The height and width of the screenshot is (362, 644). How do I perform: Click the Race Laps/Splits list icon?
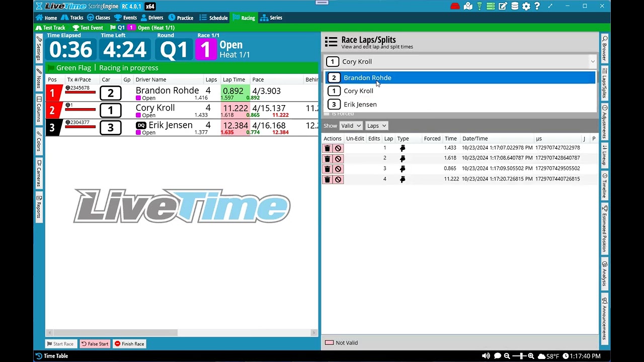[331, 42]
